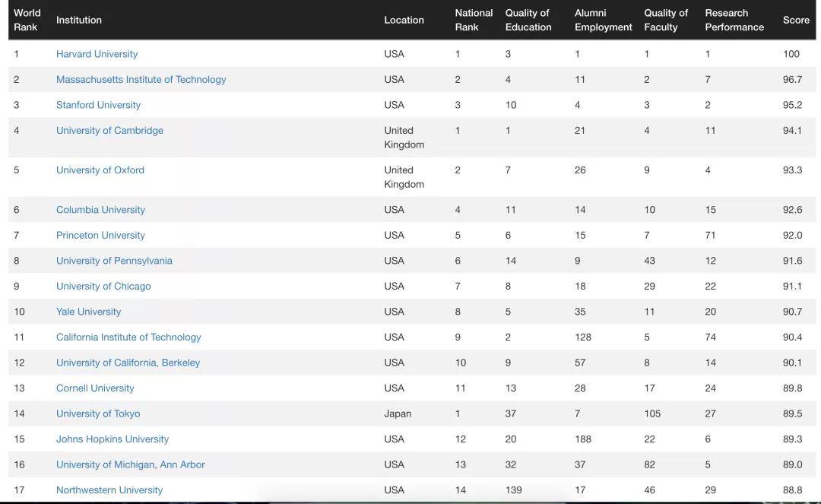Visit University of Michigan, Ann Arbor link
This screenshot has width=821, height=504.
pyautogui.click(x=130, y=464)
